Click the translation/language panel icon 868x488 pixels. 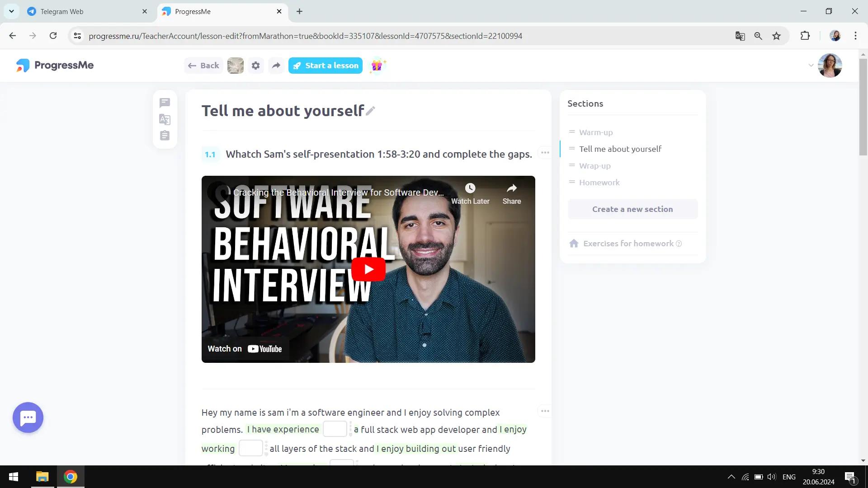click(165, 119)
